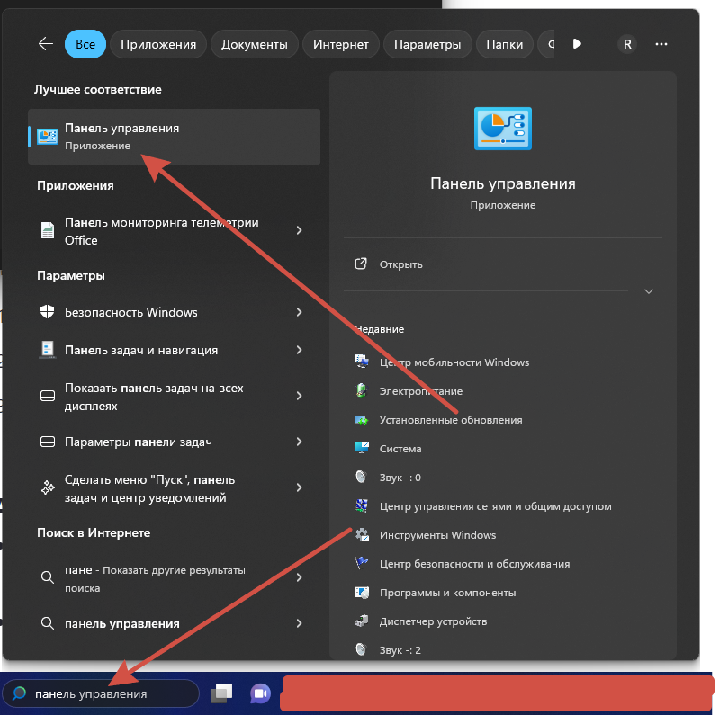Expand chevron for 'Параметры панели задач'
Screen dimensions: 728x715
(300, 442)
